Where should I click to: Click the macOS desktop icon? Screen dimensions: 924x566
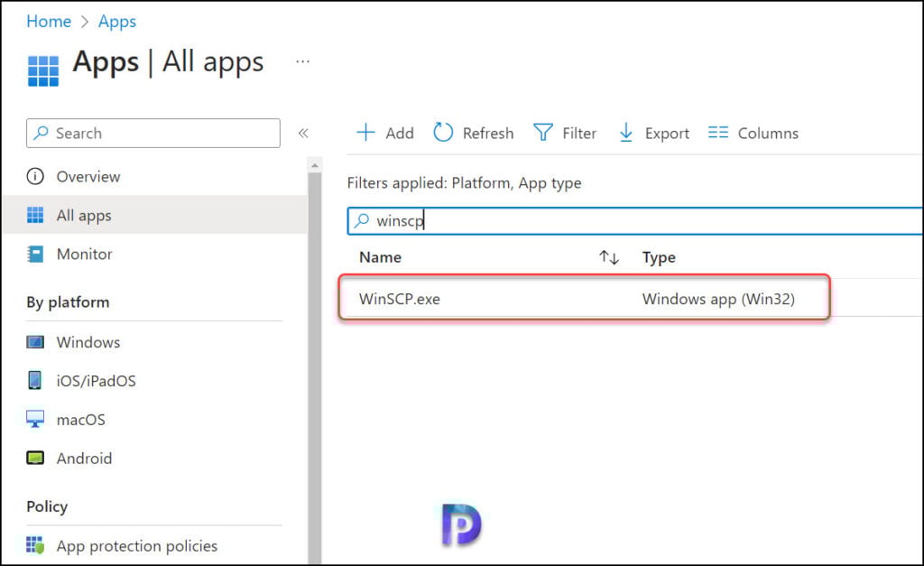[x=35, y=419]
